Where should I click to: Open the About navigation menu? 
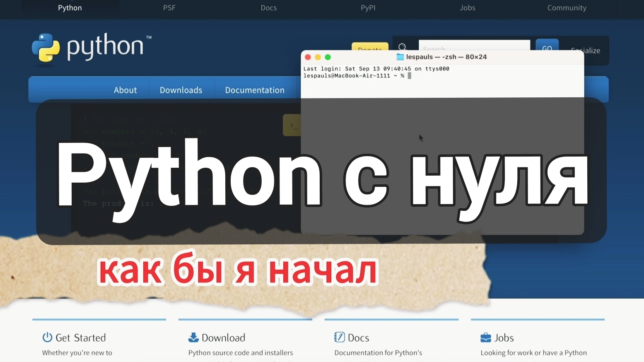[125, 90]
